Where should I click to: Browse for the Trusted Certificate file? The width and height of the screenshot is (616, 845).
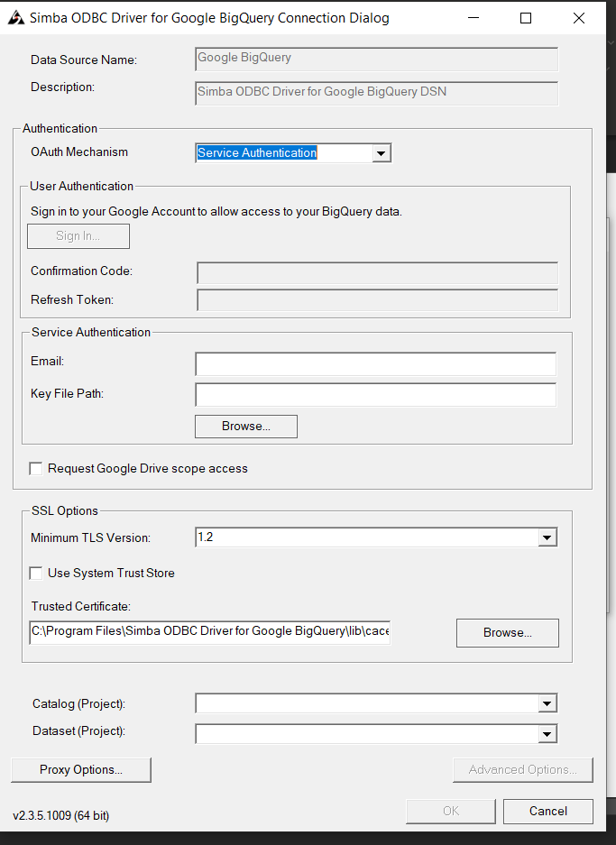point(507,633)
